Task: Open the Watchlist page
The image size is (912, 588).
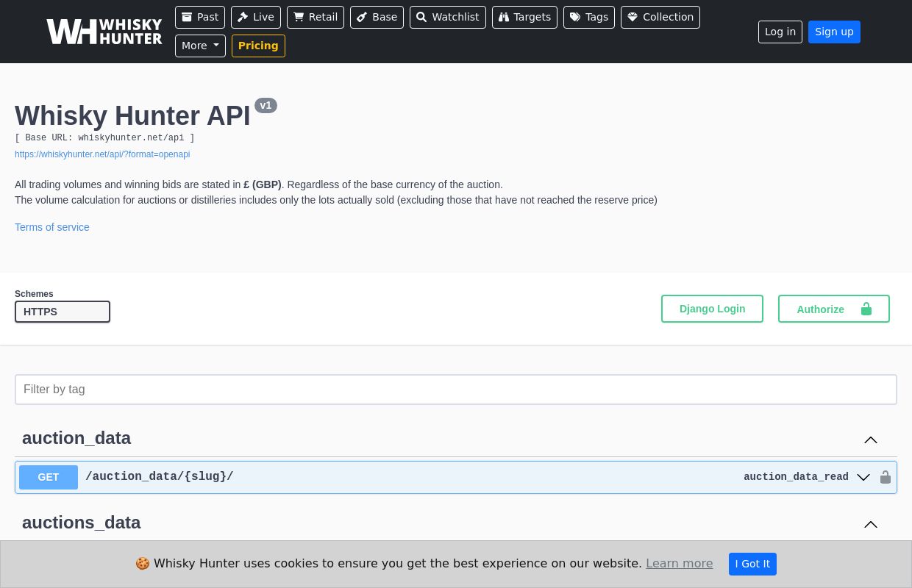Action: (448, 17)
